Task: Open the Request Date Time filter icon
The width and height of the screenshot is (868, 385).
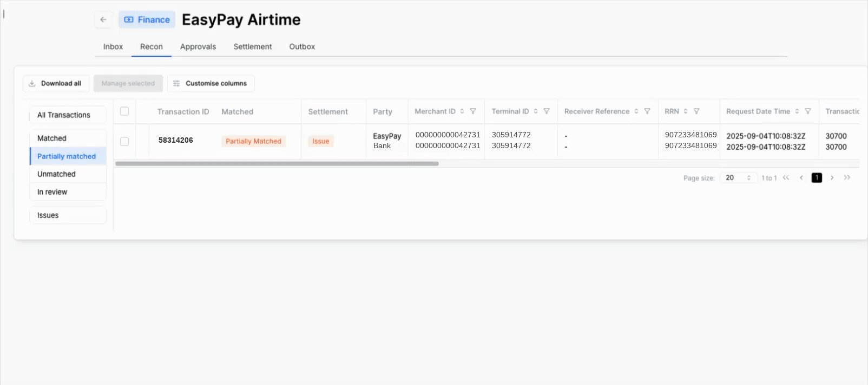Action: coord(808,111)
